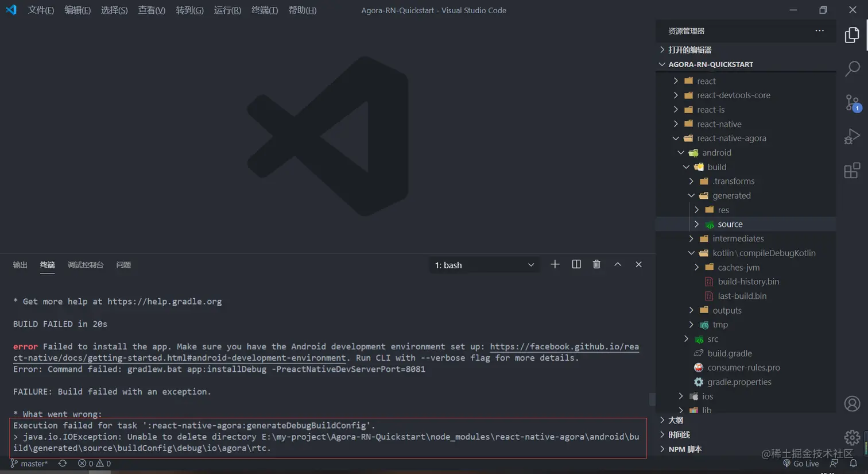
Task: Kill terminal with the trash icon
Action: click(596, 264)
